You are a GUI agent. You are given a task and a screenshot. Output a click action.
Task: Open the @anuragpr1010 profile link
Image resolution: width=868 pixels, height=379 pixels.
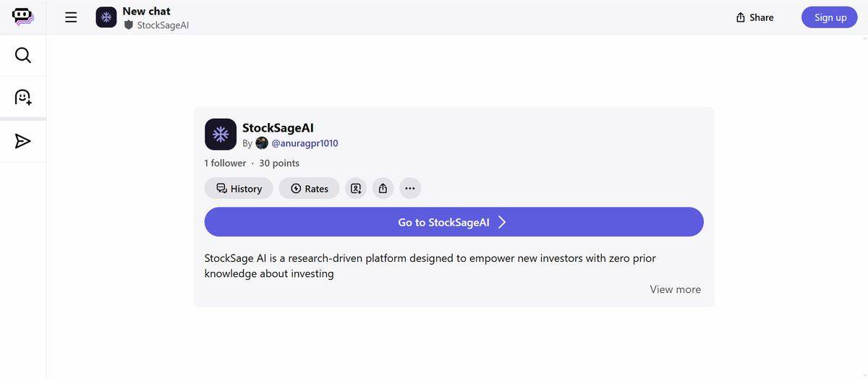(305, 143)
